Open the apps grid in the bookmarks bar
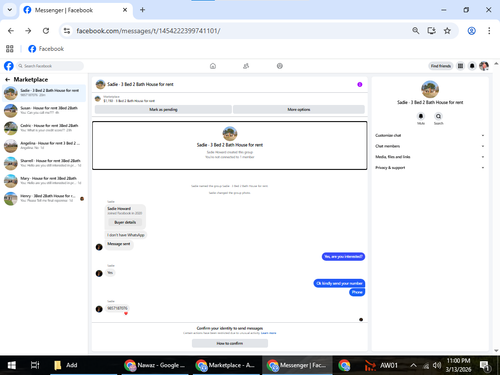The image size is (500, 375). (x=10, y=49)
